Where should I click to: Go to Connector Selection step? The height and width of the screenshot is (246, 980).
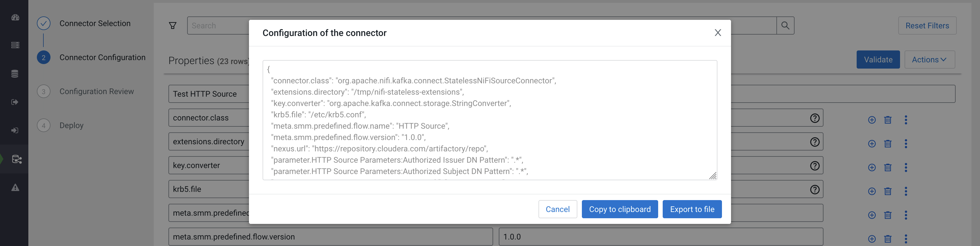click(95, 24)
